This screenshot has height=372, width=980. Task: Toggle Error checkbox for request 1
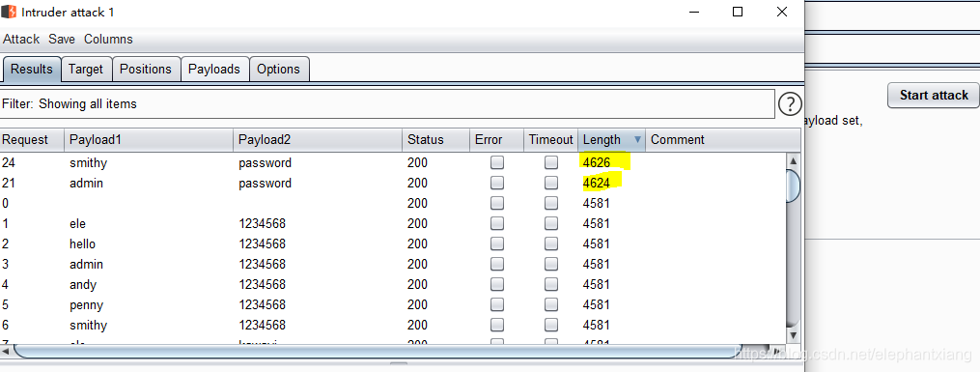(497, 224)
